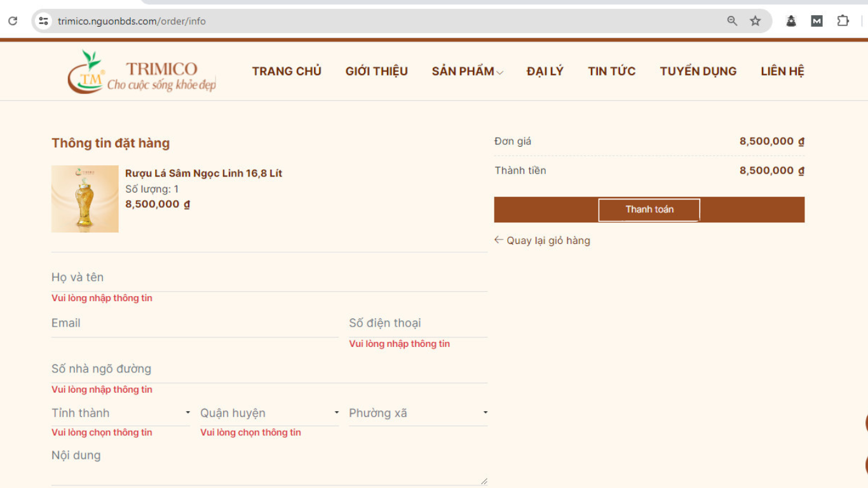Open the SẢN PHẨM menu
This screenshot has width=868, height=488.
[467, 71]
